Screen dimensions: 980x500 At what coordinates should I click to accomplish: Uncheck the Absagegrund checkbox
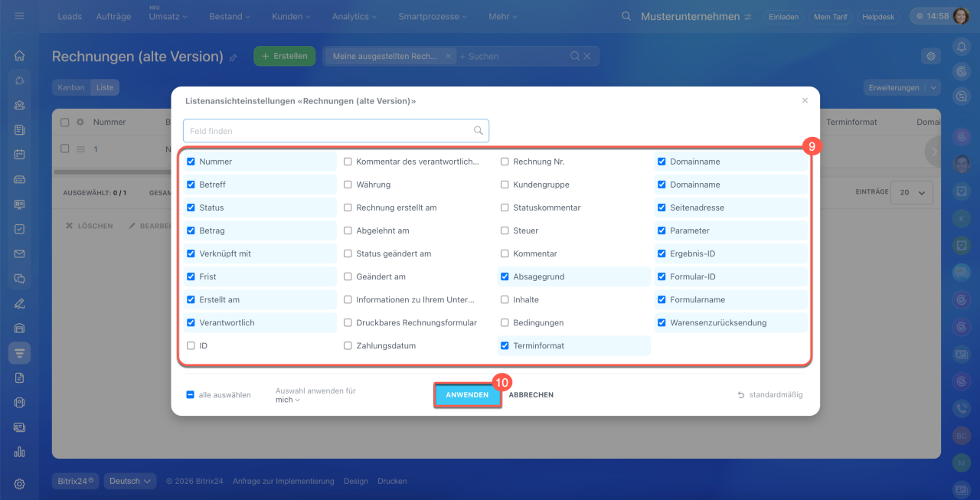point(505,276)
